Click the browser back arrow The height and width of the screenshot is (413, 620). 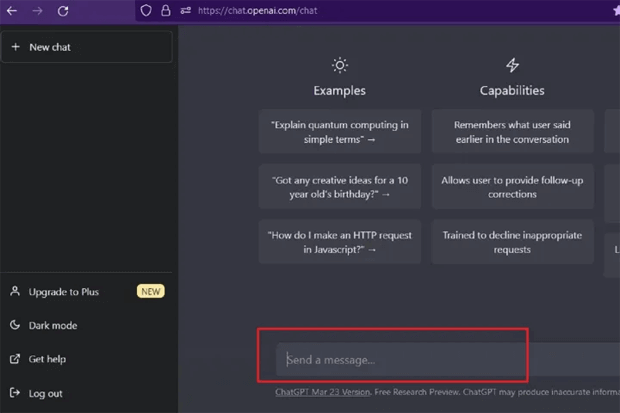pyautogui.click(x=12, y=10)
